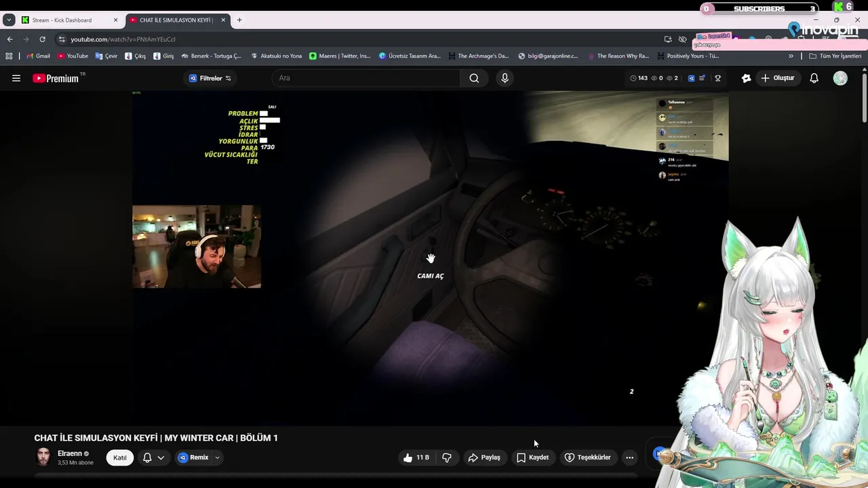Click the clock counter showing 143
The width and height of the screenshot is (868, 488).
point(639,78)
